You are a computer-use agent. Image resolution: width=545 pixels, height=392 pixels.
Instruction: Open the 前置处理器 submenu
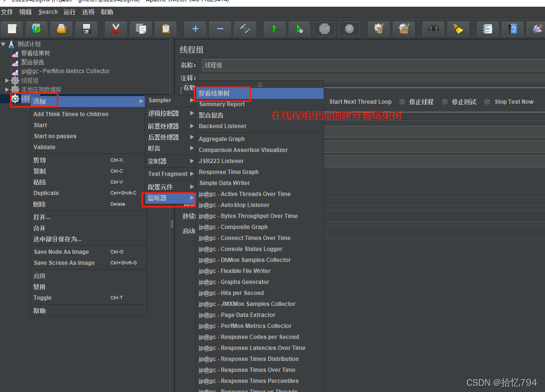tap(170, 126)
